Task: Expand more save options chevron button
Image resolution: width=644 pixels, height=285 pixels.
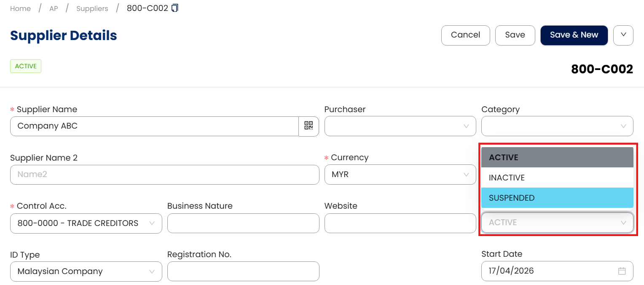Action: (623, 35)
